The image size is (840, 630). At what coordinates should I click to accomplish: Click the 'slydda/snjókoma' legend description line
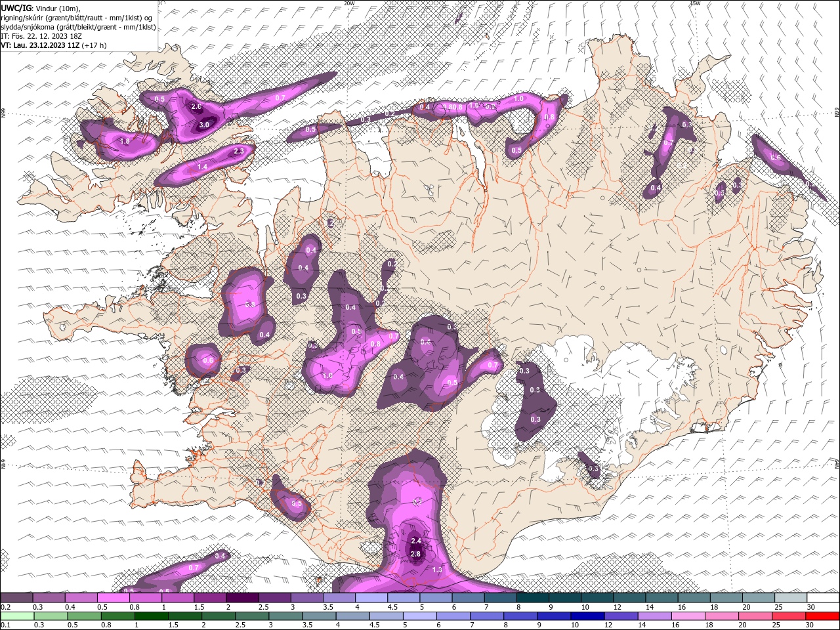click(x=78, y=28)
